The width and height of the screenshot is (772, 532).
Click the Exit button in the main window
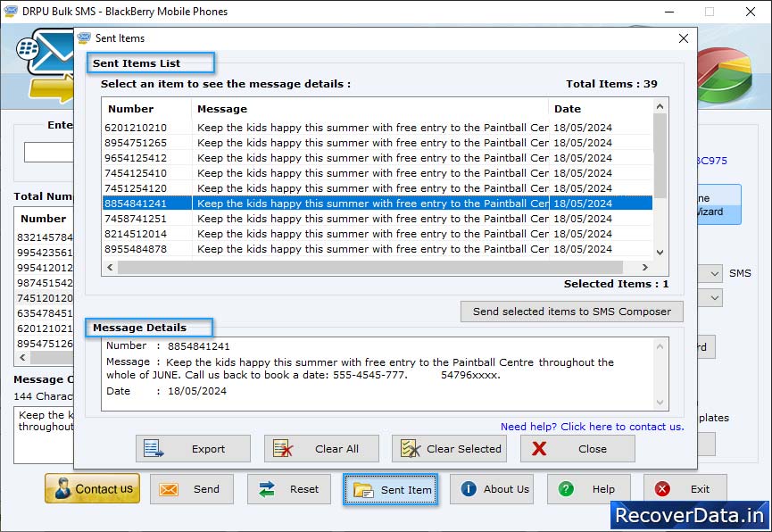pyautogui.click(x=685, y=489)
